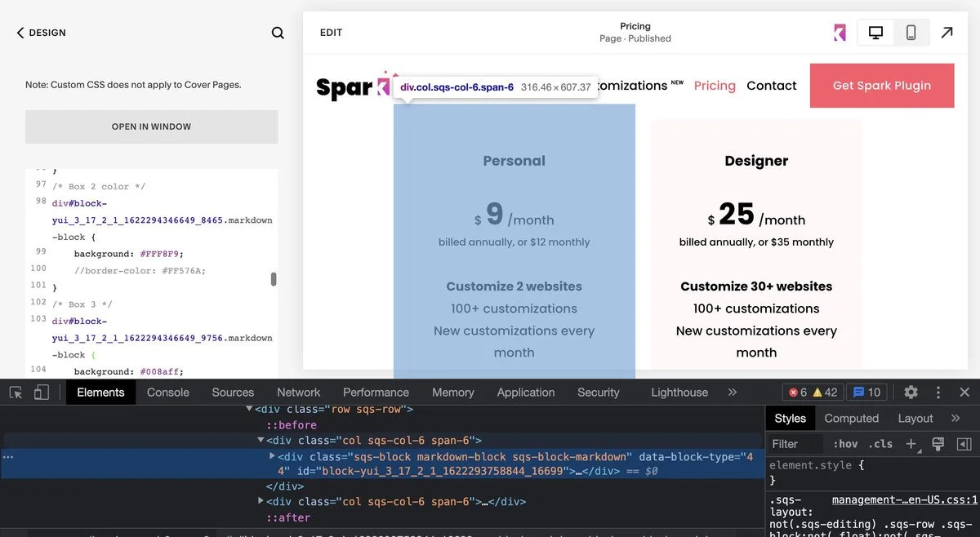Click the OPEN IN WINDOW button

click(151, 126)
